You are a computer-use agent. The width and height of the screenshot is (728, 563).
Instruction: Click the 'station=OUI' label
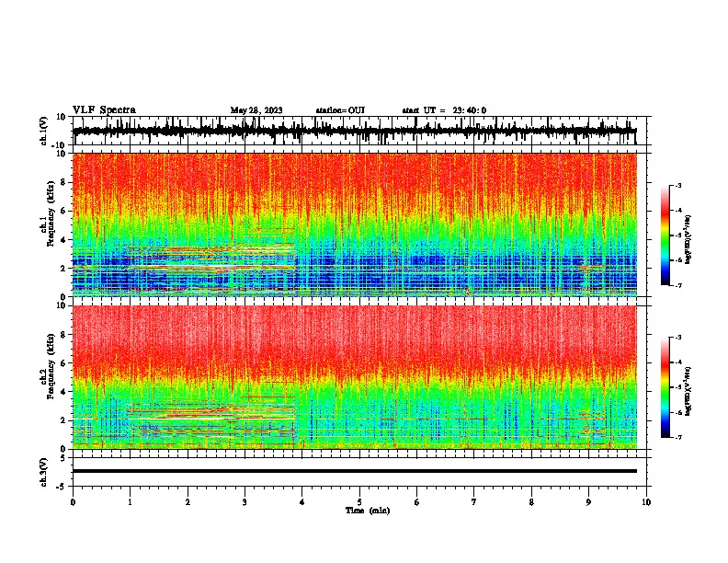pyautogui.click(x=340, y=110)
